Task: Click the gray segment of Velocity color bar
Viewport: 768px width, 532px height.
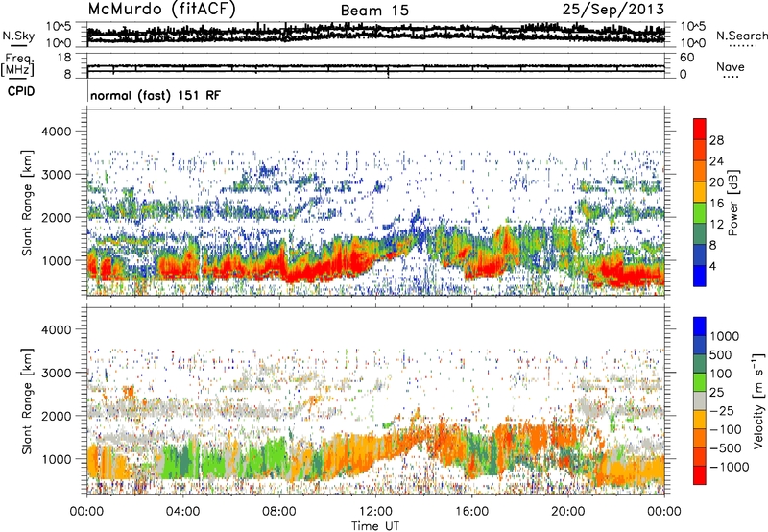Action: [700, 400]
